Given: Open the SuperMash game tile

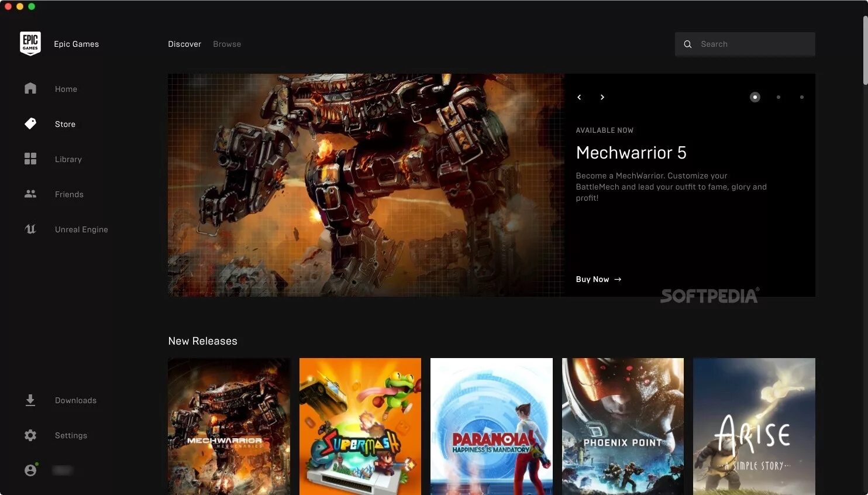Looking at the screenshot, I should coord(360,427).
